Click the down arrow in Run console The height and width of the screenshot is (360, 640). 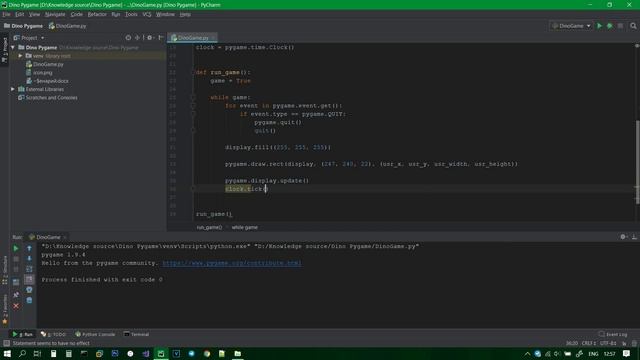(29, 258)
